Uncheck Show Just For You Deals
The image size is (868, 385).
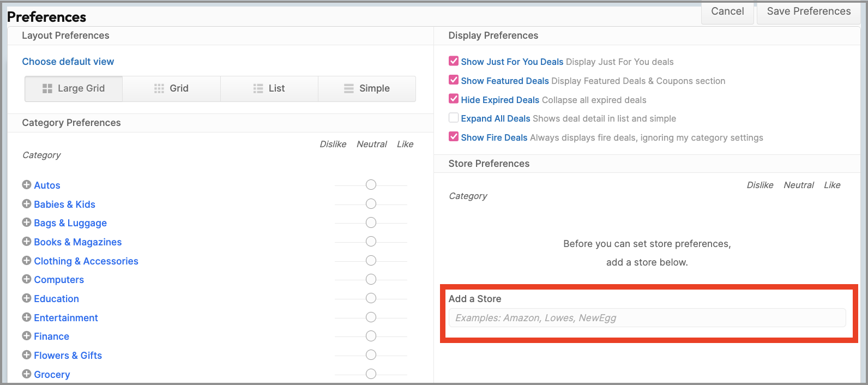[454, 61]
